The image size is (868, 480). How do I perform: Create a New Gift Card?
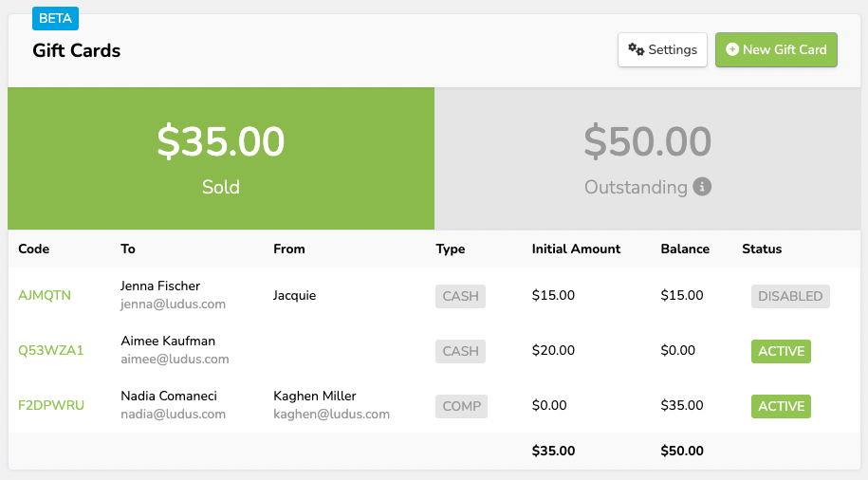tap(776, 49)
